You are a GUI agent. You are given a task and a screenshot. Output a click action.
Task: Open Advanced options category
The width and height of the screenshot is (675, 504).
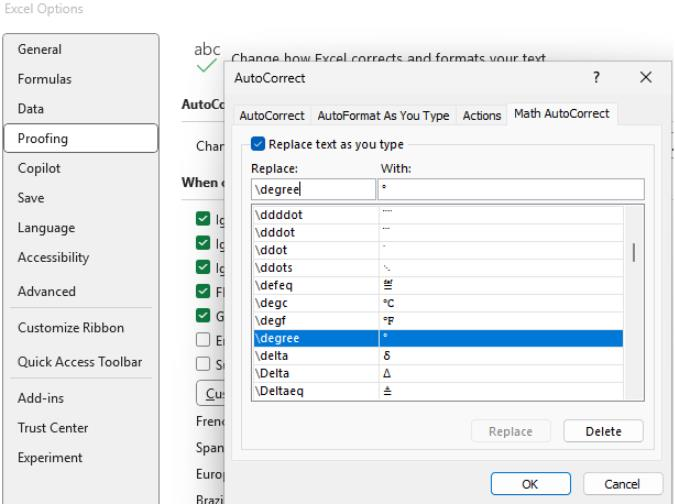[x=81, y=291]
